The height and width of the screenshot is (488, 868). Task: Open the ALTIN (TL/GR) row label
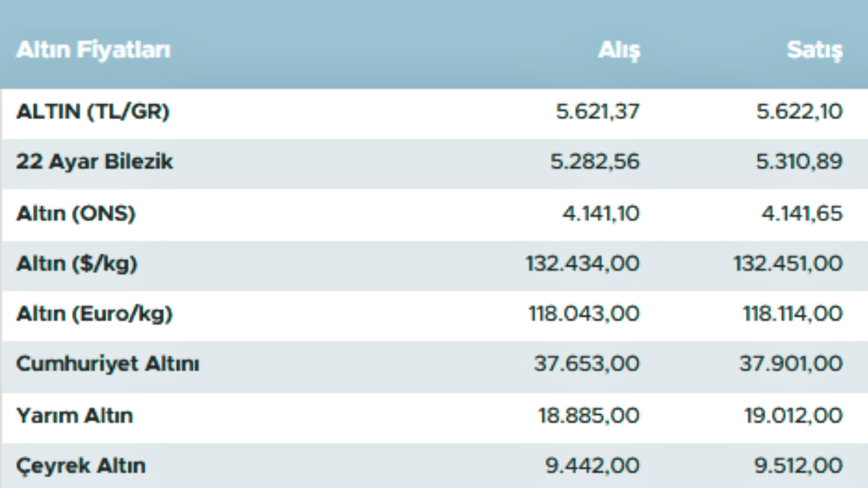coord(93,112)
